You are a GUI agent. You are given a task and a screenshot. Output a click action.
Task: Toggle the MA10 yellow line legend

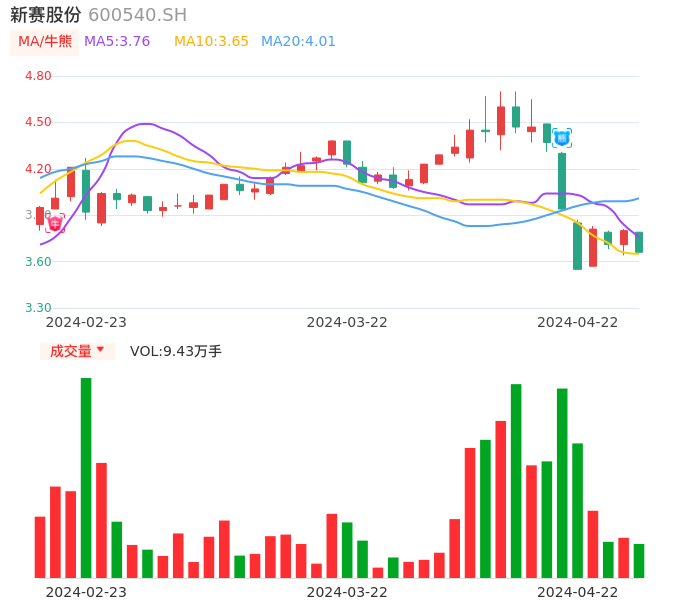(211, 42)
